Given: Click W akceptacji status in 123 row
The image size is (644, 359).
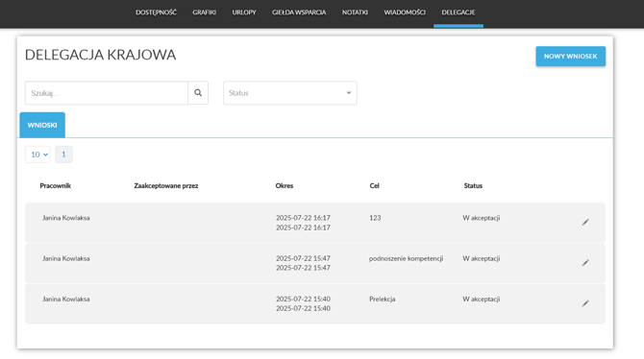Looking at the screenshot, I should click(482, 218).
